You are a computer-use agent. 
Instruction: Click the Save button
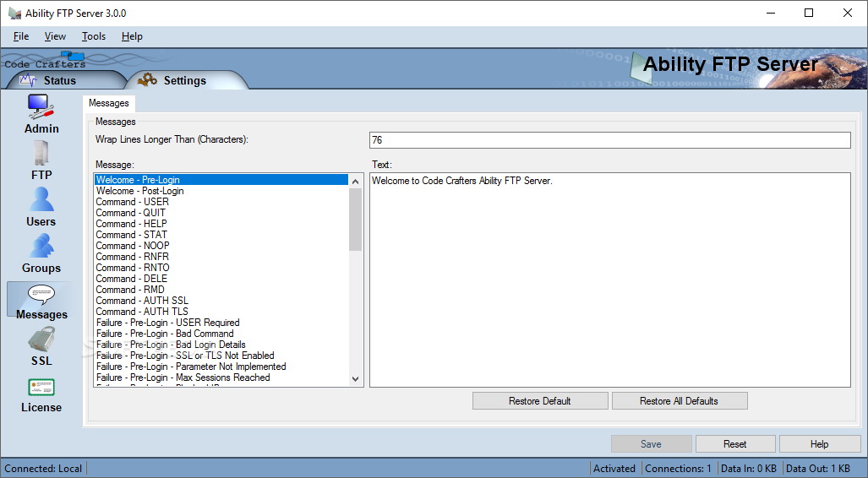[x=651, y=443]
